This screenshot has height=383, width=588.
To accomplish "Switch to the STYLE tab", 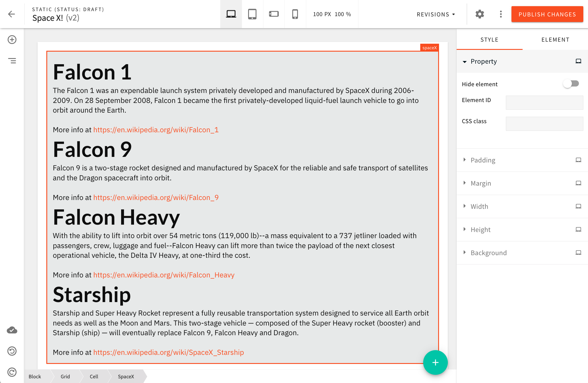I will (489, 39).
